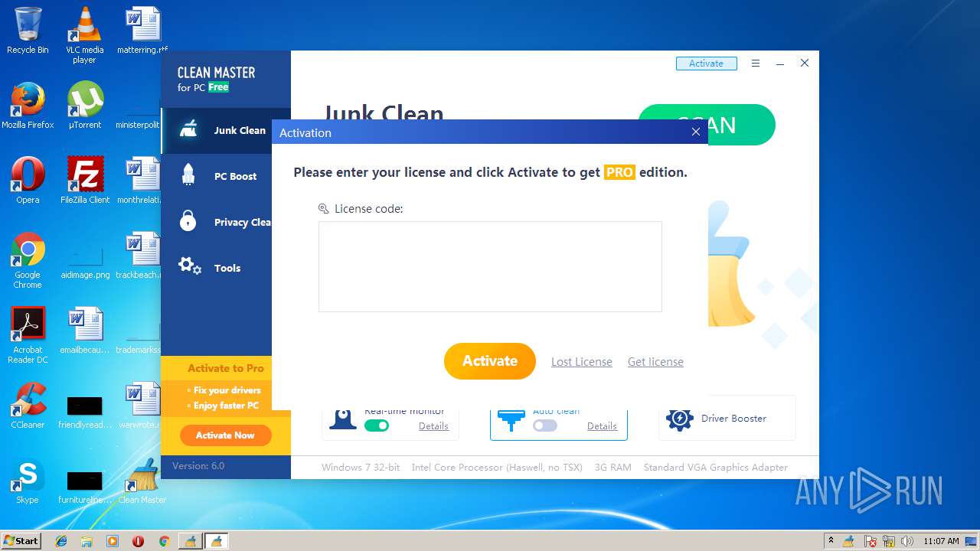This screenshot has width=980, height=551.
Task: Select friendlyread... desktop file
Action: coord(85,406)
